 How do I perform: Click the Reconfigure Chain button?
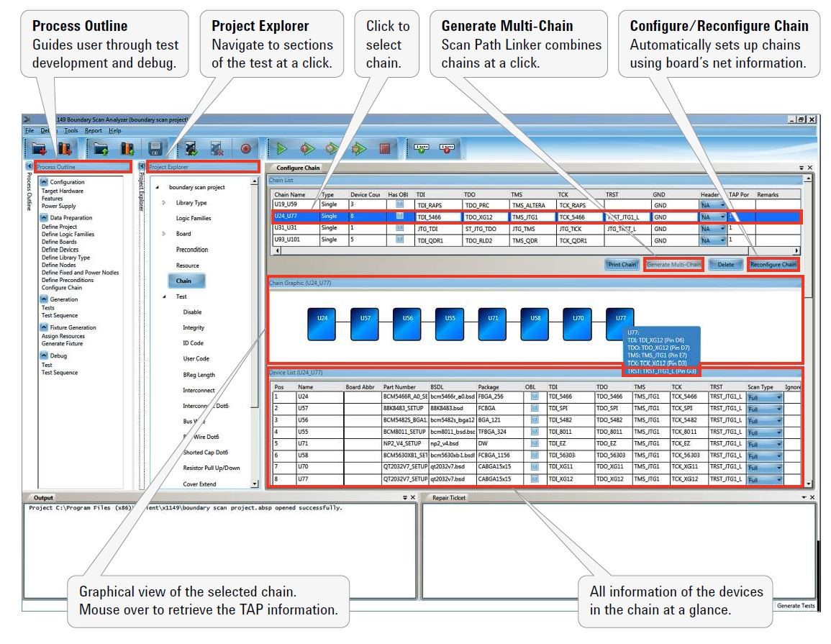click(773, 264)
